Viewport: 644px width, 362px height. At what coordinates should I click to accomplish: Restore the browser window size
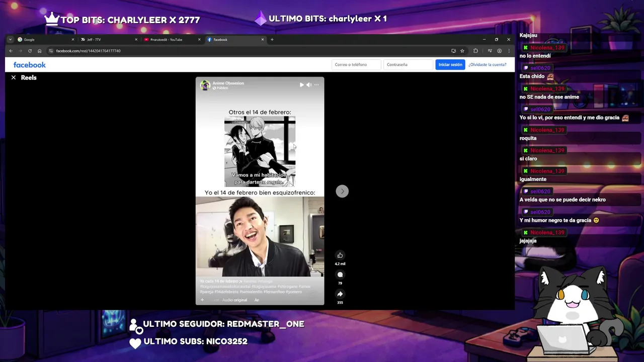496,40
